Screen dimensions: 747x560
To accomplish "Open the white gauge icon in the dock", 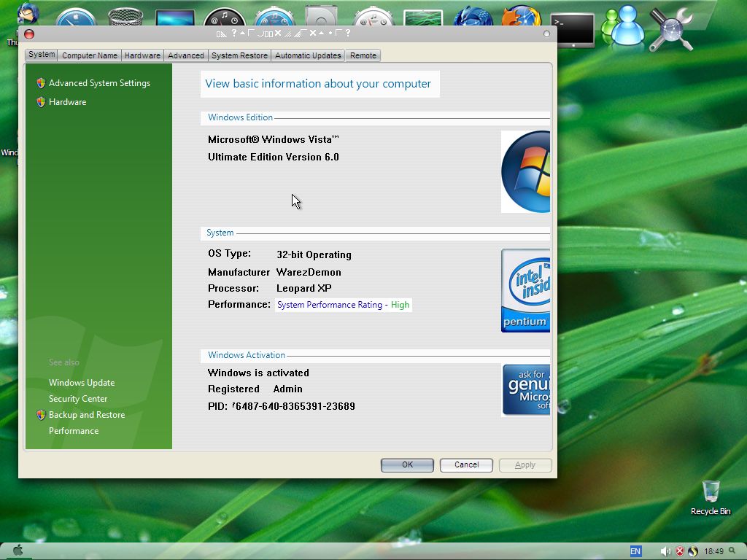I will 373,16.
